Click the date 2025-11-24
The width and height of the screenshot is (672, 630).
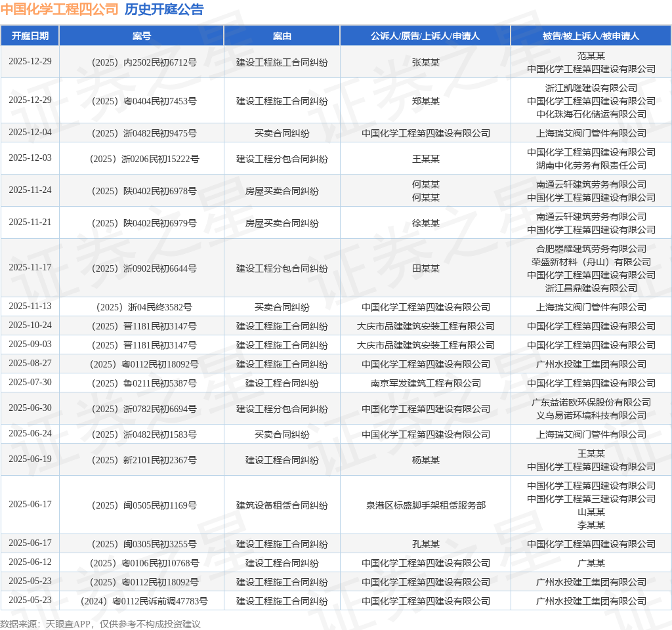click(x=30, y=190)
